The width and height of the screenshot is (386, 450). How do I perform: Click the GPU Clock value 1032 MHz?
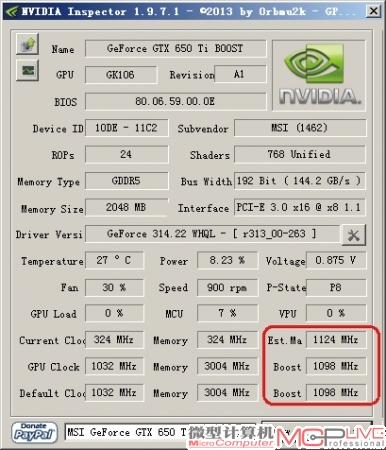(x=114, y=366)
